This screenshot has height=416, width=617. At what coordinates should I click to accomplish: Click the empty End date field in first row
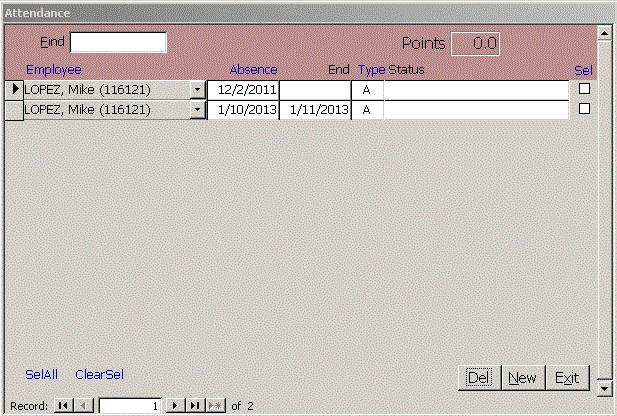coord(315,90)
